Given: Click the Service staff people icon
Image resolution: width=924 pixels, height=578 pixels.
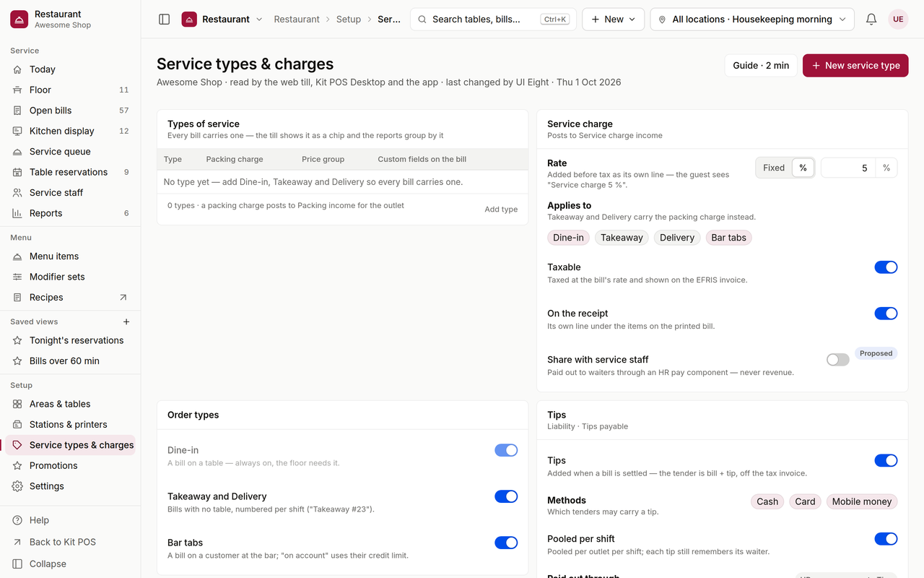Looking at the screenshot, I should (x=17, y=193).
